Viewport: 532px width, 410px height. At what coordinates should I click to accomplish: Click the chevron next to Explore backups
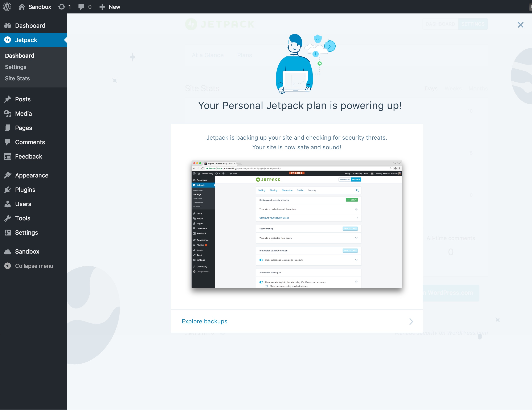coord(411,321)
